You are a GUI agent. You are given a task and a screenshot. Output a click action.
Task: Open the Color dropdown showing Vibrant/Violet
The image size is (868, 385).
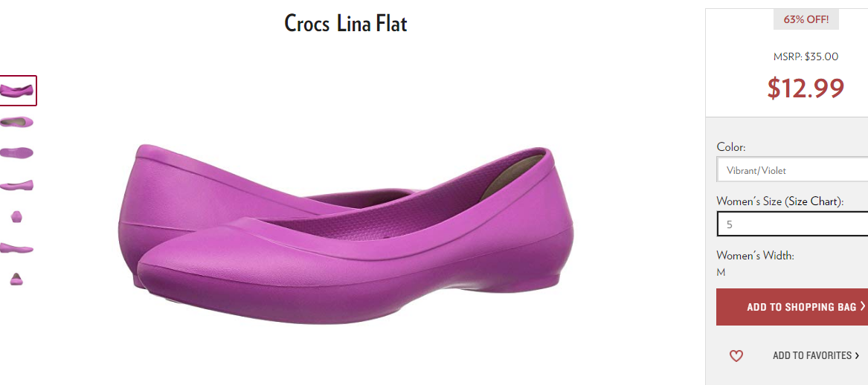792,170
